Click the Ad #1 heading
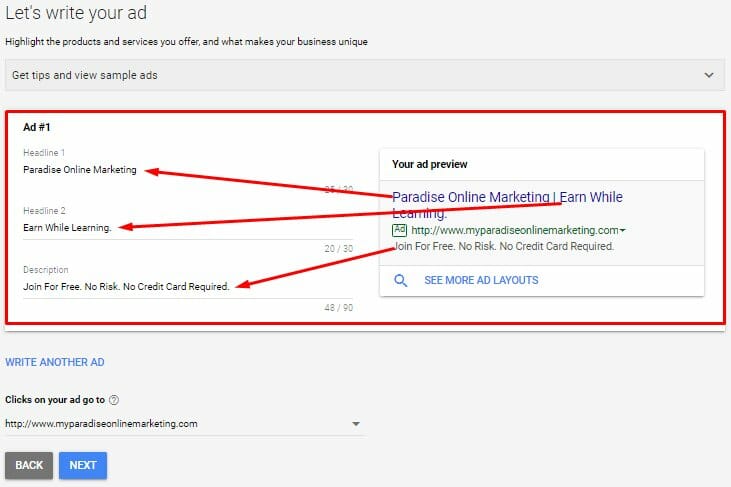731x487 pixels. 37,127
